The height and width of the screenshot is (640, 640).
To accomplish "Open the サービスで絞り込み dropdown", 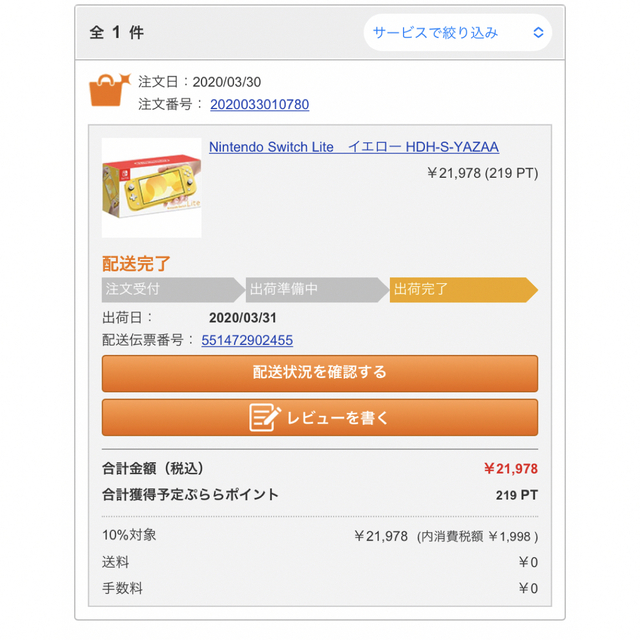I will point(458,33).
